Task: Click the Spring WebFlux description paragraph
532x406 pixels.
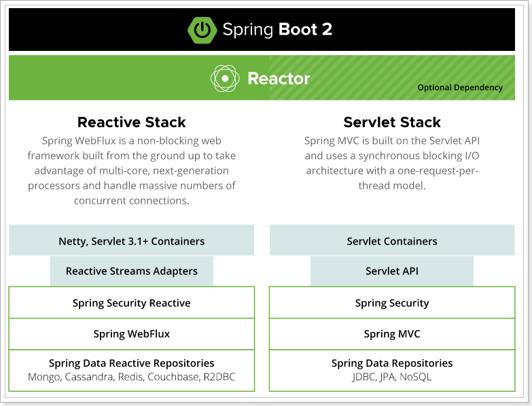Action: [132, 170]
